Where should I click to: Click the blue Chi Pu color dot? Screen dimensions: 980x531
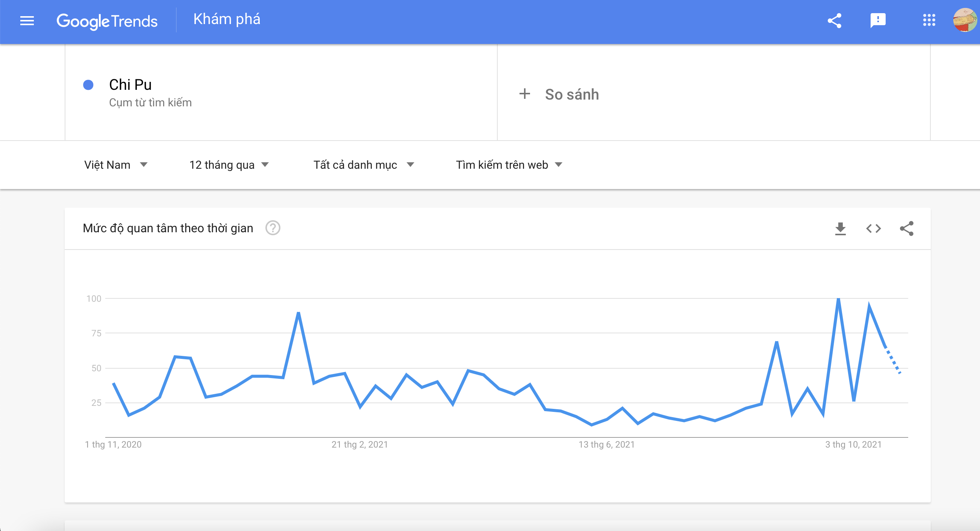click(x=88, y=85)
